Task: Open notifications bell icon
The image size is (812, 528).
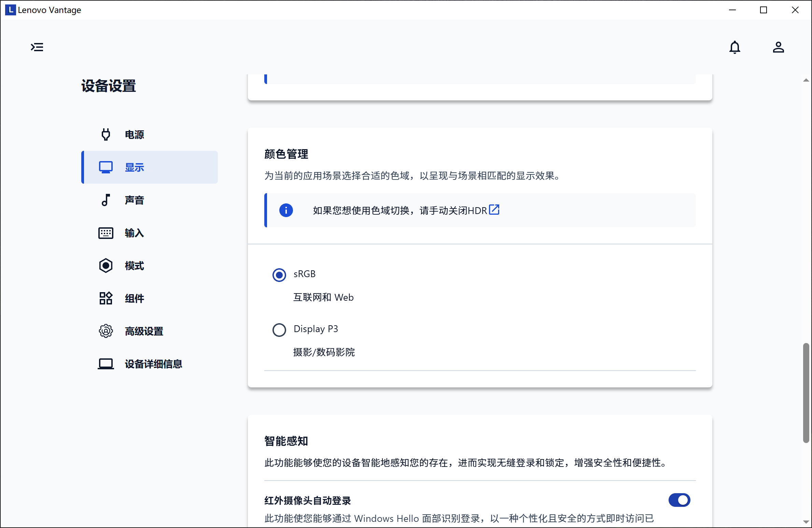Action: (734, 47)
